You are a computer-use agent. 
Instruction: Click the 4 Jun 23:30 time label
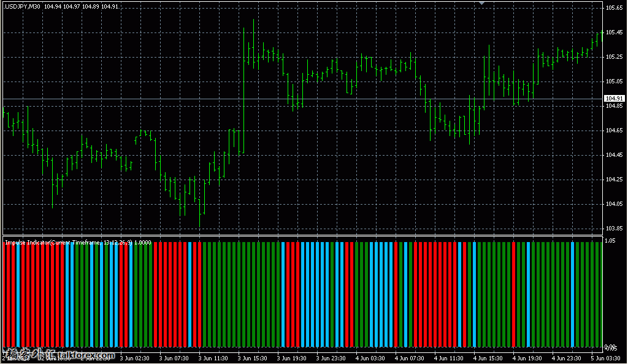(566, 358)
